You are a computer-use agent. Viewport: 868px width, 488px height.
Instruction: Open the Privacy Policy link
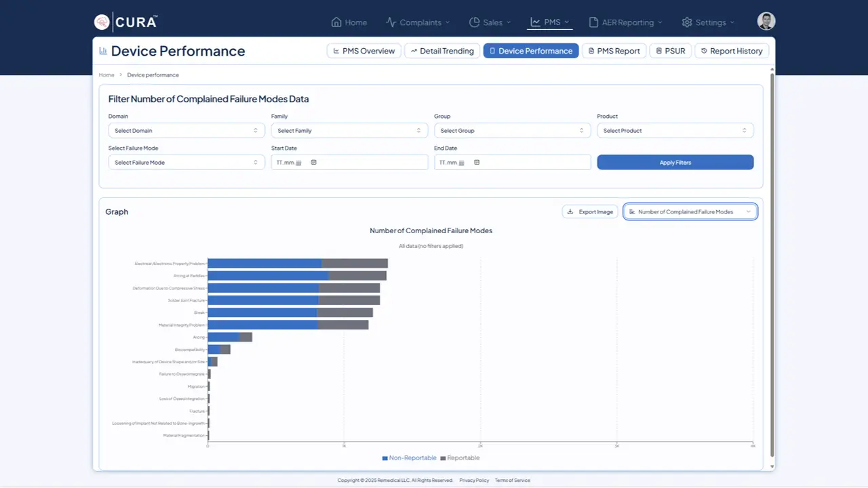coord(474,481)
